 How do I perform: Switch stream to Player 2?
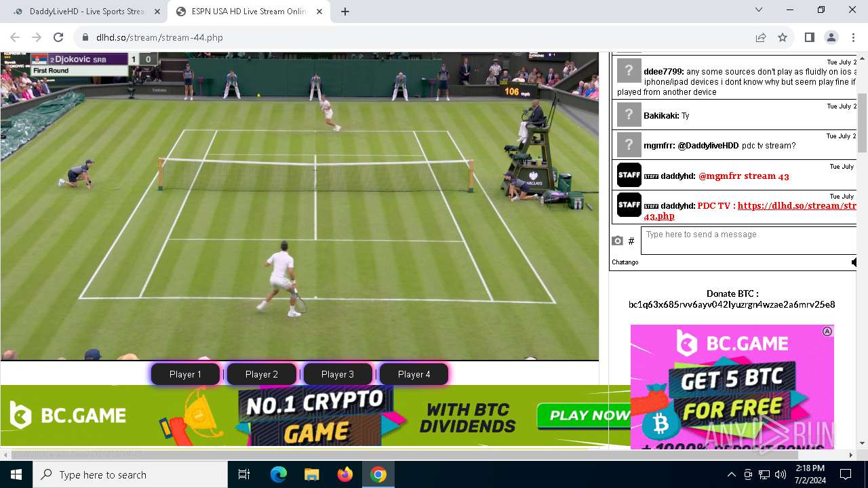[262, 374]
